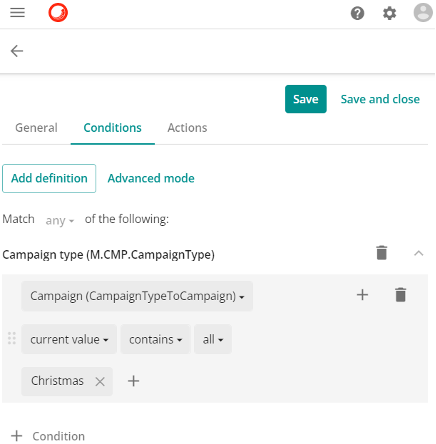Switch to the Actions tab

(x=187, y=128)
